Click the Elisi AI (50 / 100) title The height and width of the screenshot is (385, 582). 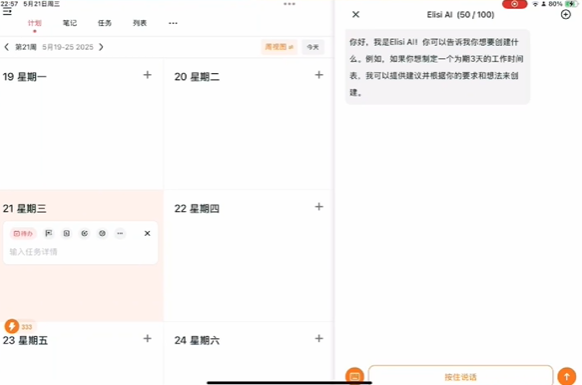461,15
